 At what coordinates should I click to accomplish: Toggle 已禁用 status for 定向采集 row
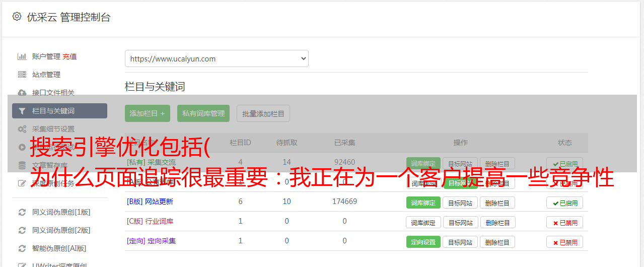tap(565, 242)
